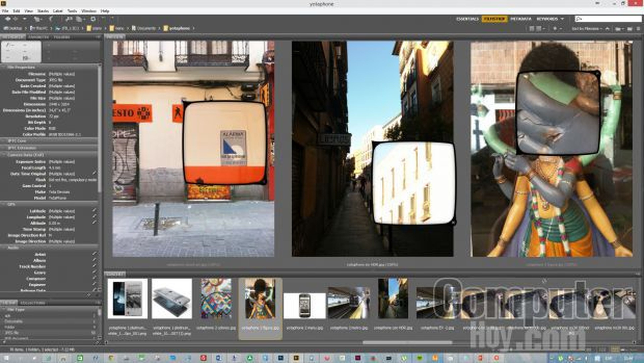Viewport: 644px width, 363px height.
Task: Click the filmstrip horizontal scrollbar
Action: 407,342
